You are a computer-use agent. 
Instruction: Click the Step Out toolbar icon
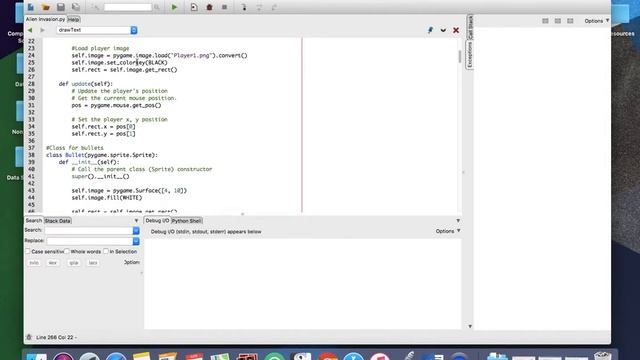[274, 7]
